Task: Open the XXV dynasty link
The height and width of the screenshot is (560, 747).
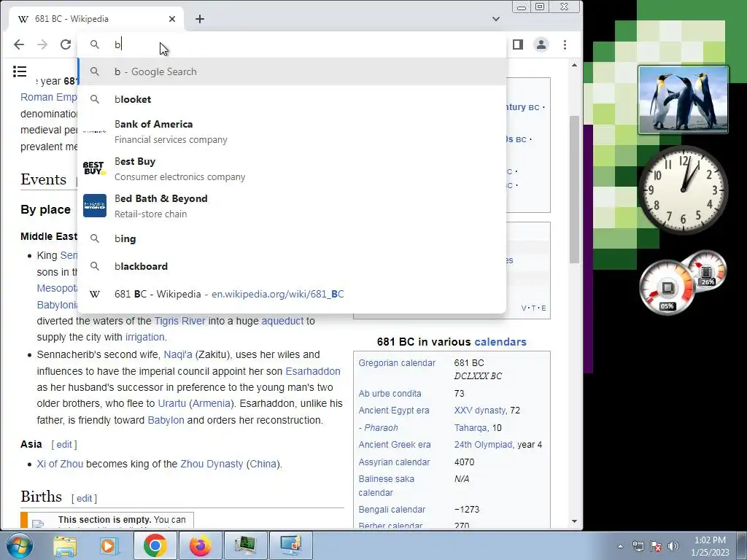Action: (x=480, y=410)
